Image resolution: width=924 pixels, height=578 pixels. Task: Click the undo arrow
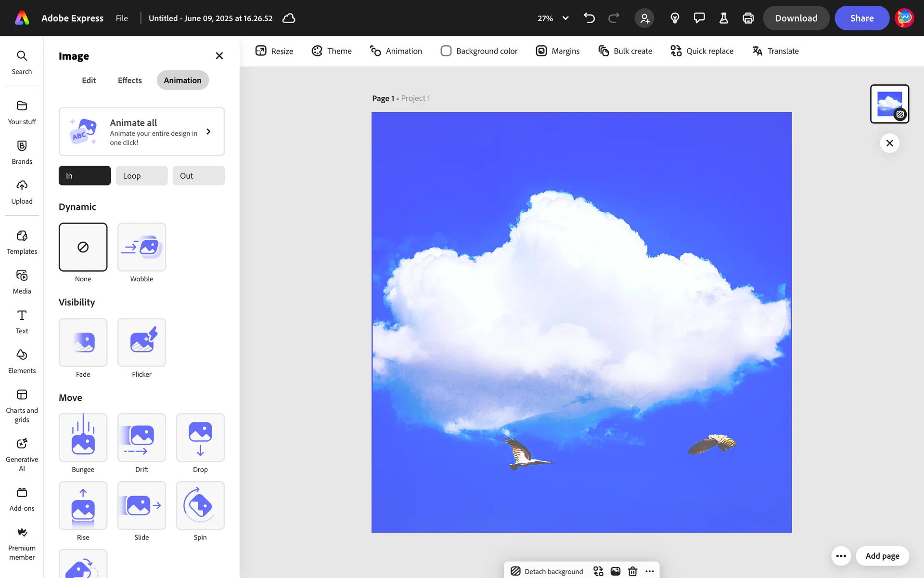(x=589, y=18)
